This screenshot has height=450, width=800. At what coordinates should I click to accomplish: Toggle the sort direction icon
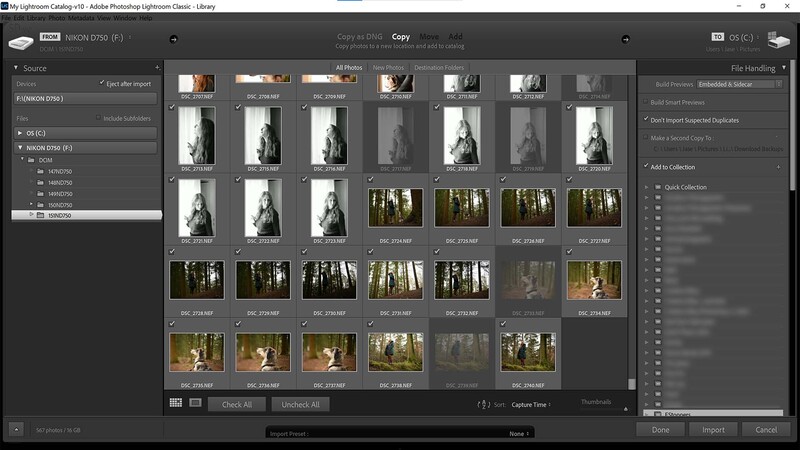(484, 405)
